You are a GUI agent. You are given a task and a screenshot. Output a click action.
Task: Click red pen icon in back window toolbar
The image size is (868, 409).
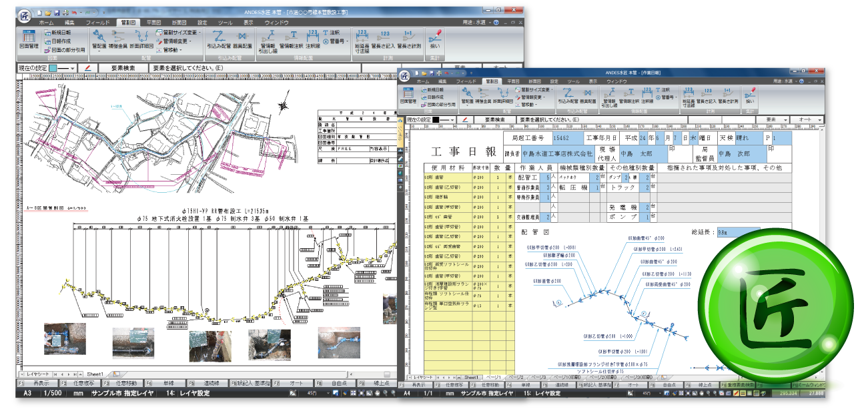pos(88,68)
